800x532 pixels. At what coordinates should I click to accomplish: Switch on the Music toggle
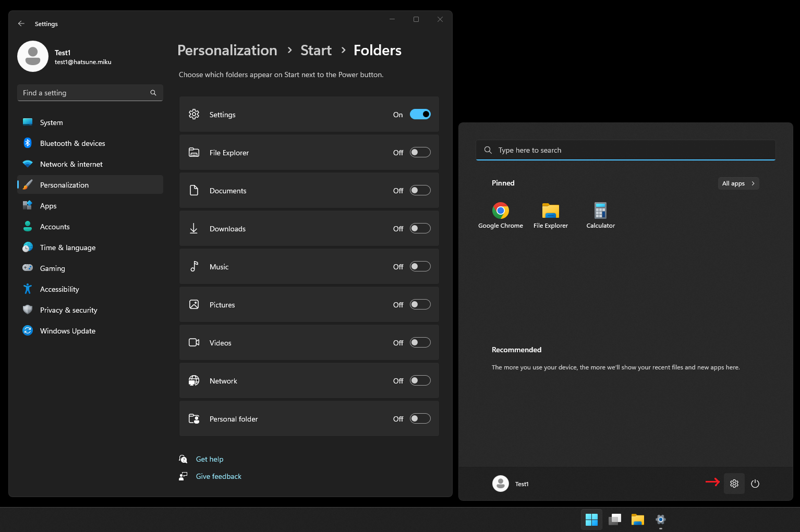[x=420, y=266]
